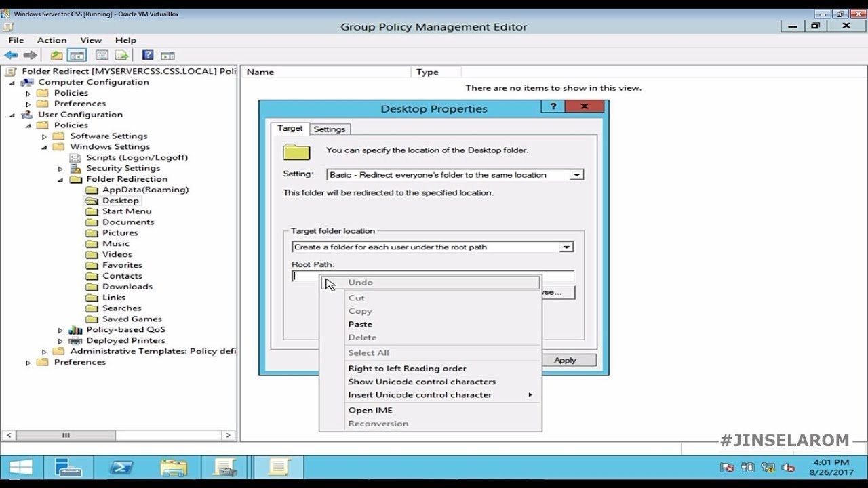The width and height of the screenshot is (868, 488).
Task: Click the Name column header
Action: (326, 72)
